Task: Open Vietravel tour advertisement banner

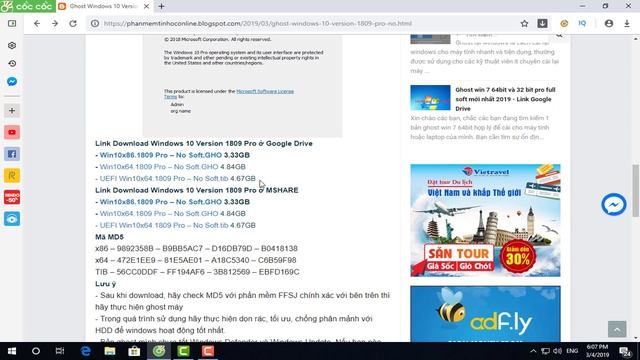Action: tap(485, 220)
